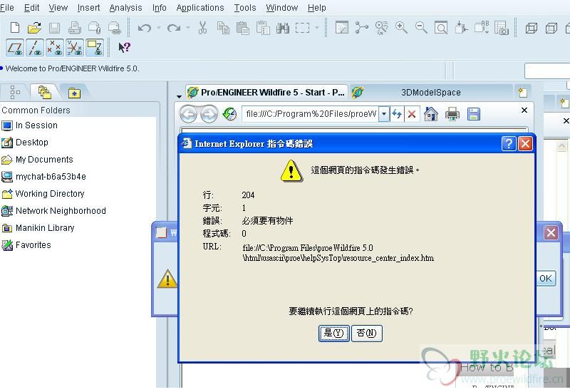This screenshot has width=570, height=392.
Task: Toggle annotation element display
Action: click(95, 48)
